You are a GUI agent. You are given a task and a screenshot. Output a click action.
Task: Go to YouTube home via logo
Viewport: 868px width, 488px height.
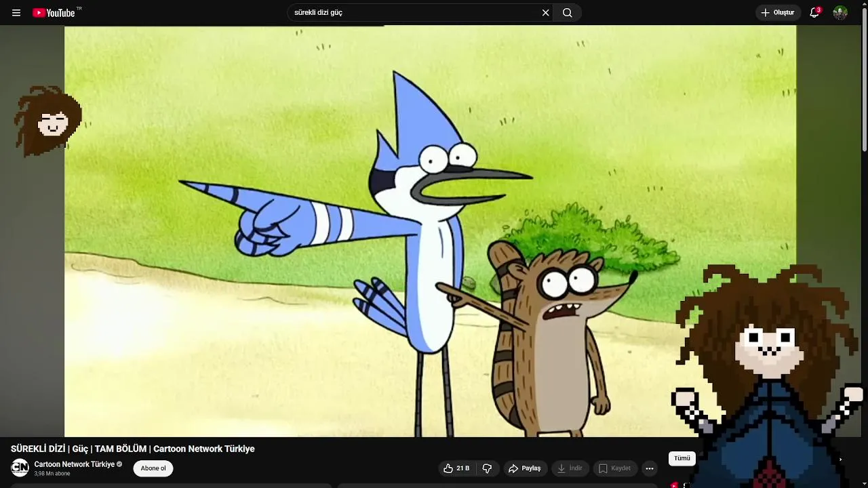click(x=54, y=13)
